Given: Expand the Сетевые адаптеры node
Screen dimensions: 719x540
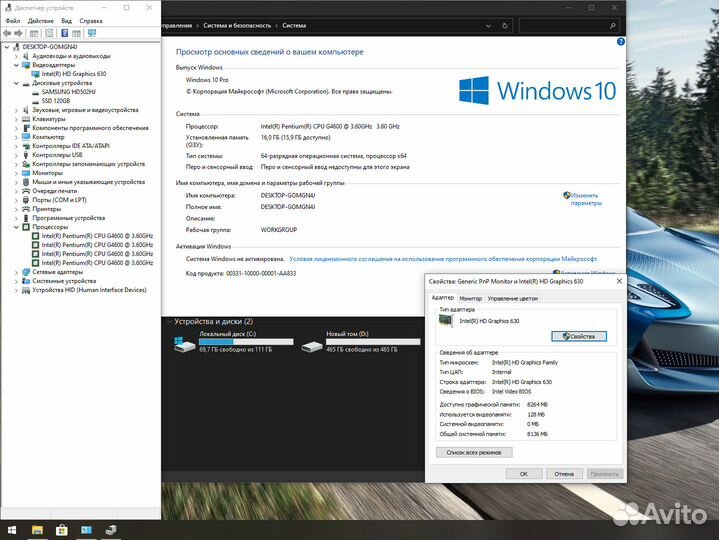Looking at the screenshot, I should coord(16,272).
